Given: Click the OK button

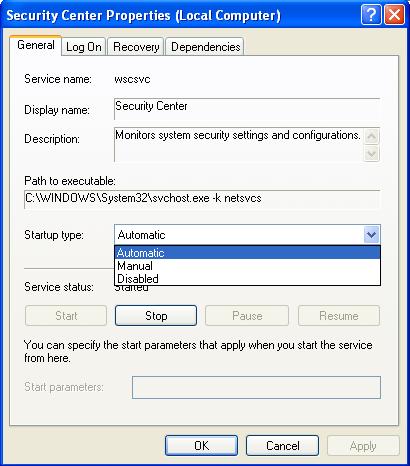Looking at the screenshot, I should tap(201, 445).
